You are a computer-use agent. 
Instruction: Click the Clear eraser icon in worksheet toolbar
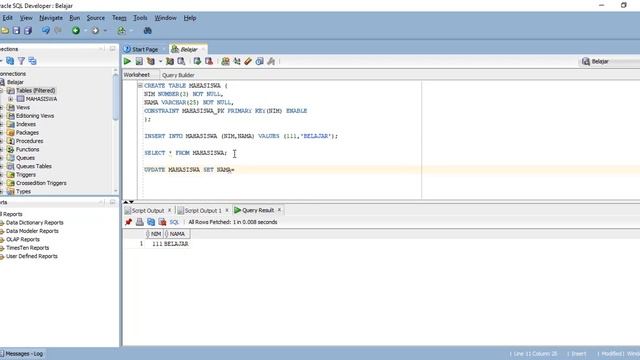248,61
